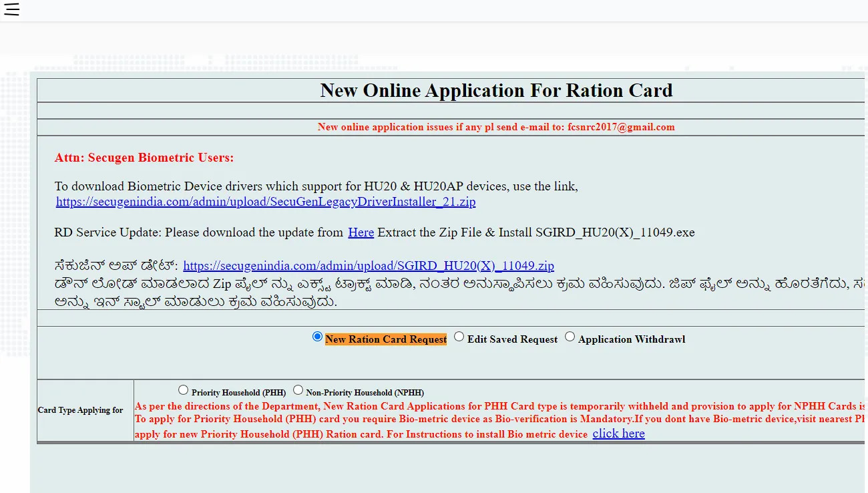
Task: Select the Priority Household (PHH) radio button
Action: coord(183,389)
